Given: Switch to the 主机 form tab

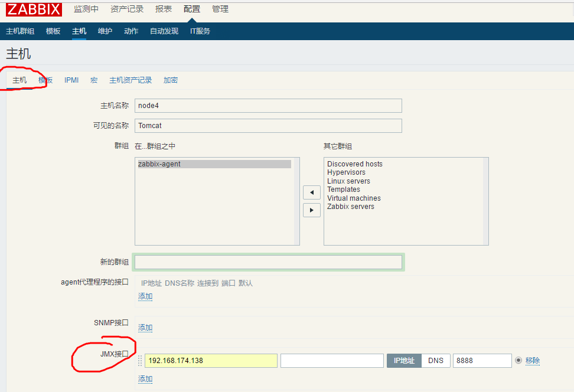Looking at the screenshot, I should (19, 80).
